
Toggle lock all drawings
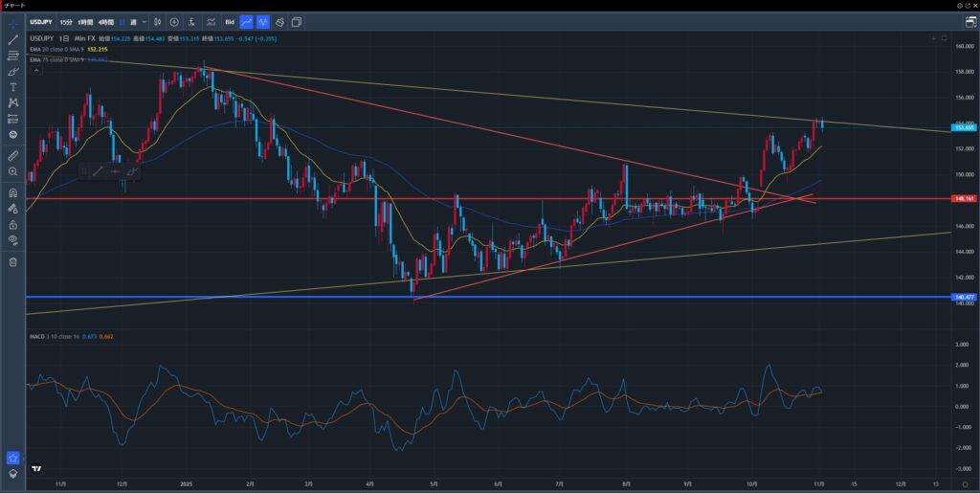point(13,223)
